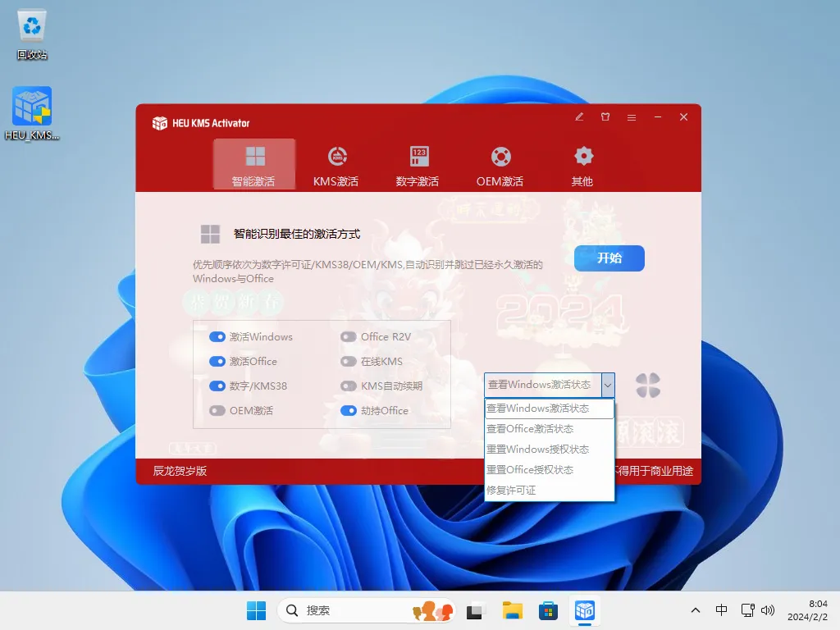
Task: Enable the OEM激活 switch
Action: [217, 411]
